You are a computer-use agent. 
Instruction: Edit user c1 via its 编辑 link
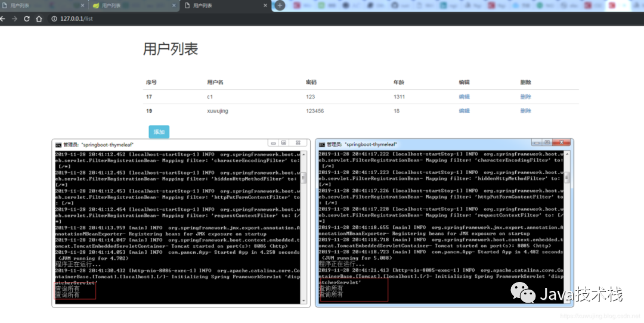click(x=464, y=97)
